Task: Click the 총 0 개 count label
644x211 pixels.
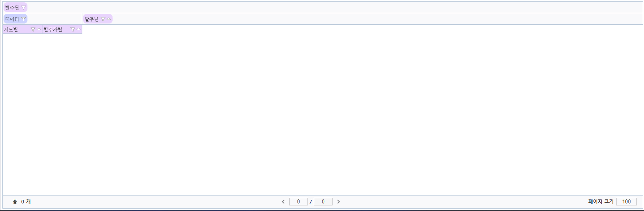Action: (x=21, y=202)
